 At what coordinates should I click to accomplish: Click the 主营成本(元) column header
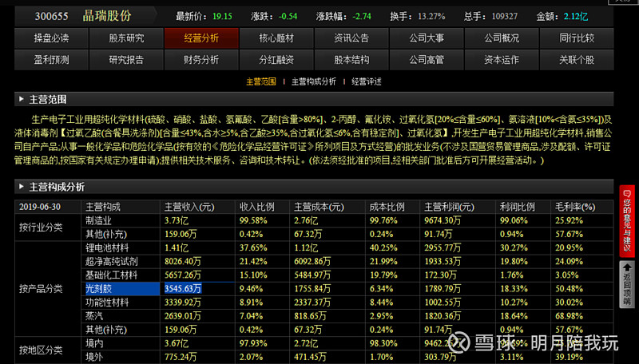pos(319,207)
